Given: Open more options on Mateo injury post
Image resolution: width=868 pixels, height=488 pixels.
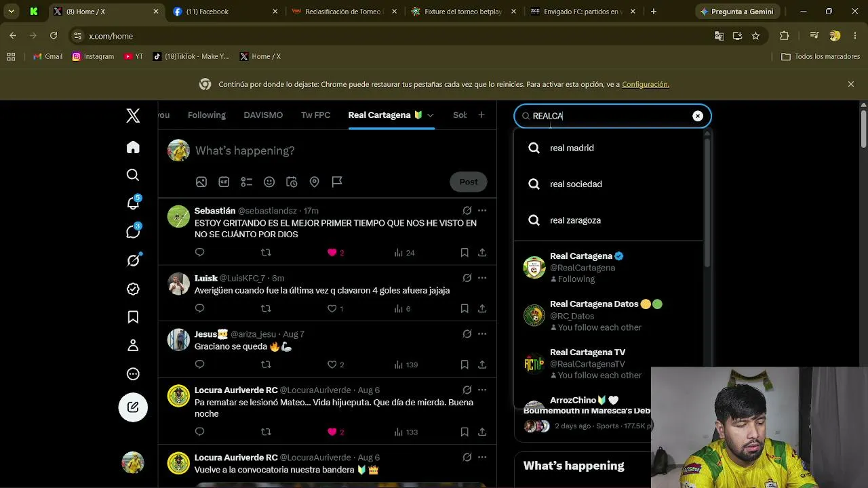Looking at the screenshot, I should (482, 390).
